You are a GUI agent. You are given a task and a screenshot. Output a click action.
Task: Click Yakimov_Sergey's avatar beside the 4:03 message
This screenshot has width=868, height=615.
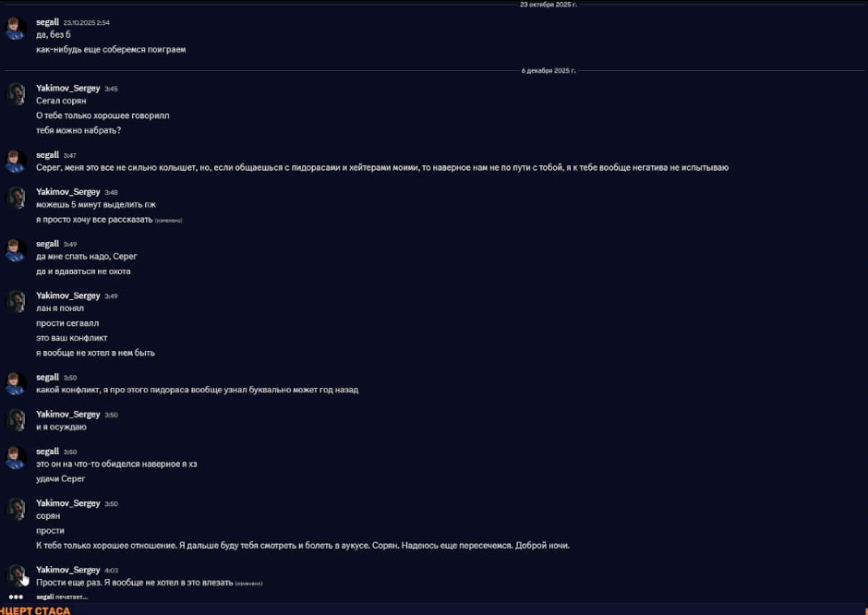16,575
